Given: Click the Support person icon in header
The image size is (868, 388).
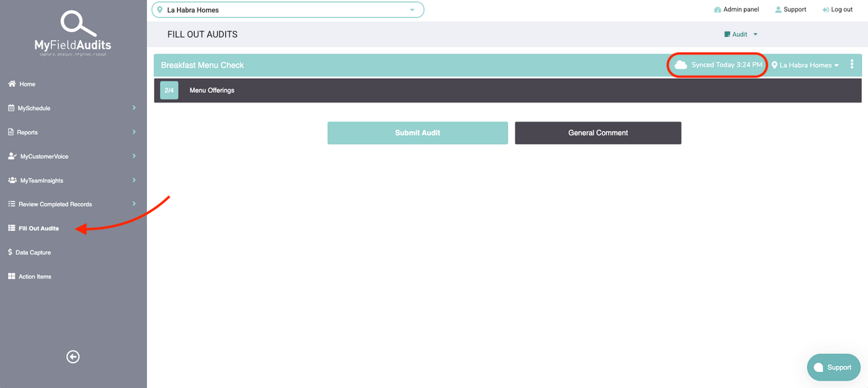Looking at the screenshot, I should click(778, 10).
